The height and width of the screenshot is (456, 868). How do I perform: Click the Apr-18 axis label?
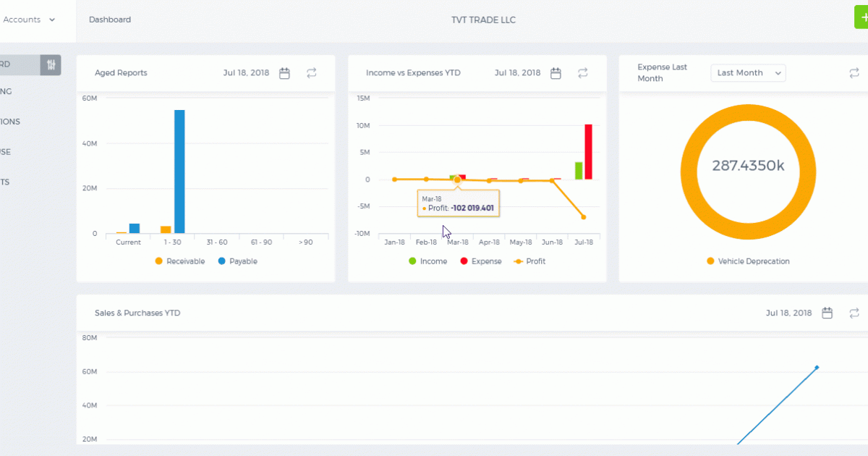coord(490,242)
